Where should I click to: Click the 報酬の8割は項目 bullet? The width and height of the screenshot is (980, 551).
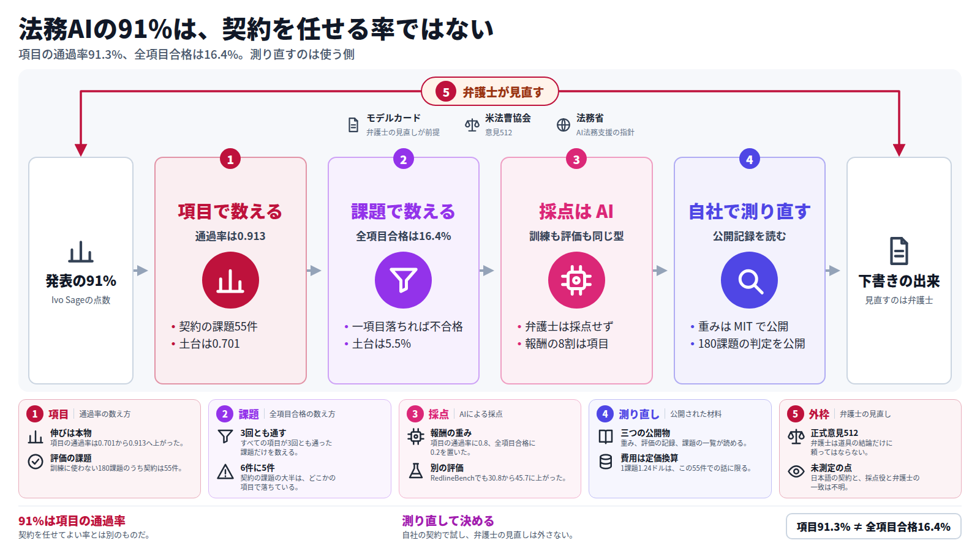click(567, 343)
